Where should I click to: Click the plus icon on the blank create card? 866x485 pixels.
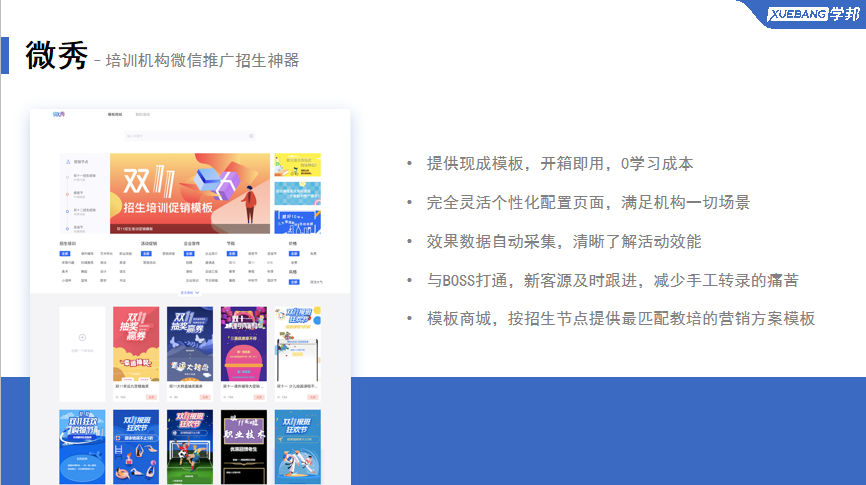tap(82, 339)
